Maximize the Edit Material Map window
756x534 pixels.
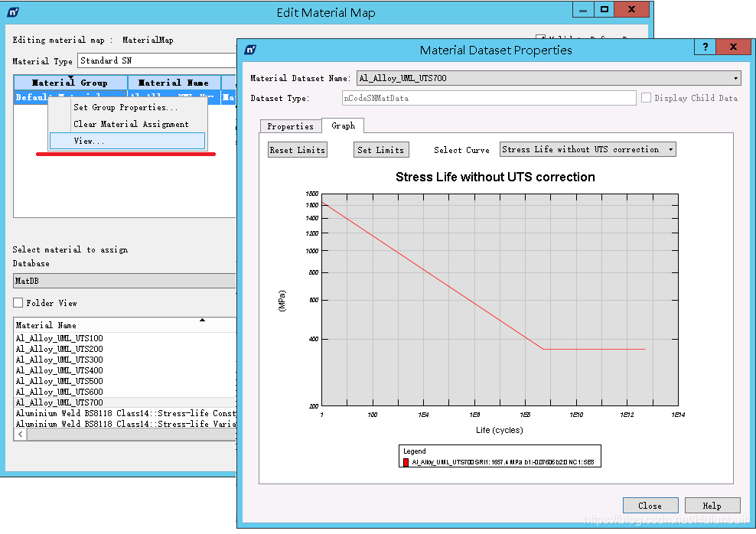[604, 10]
